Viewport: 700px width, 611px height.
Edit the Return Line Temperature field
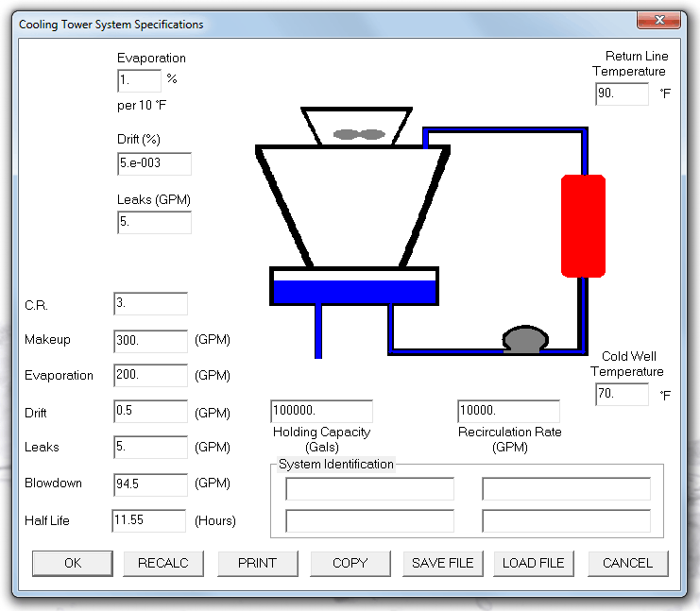click(622, 94)
